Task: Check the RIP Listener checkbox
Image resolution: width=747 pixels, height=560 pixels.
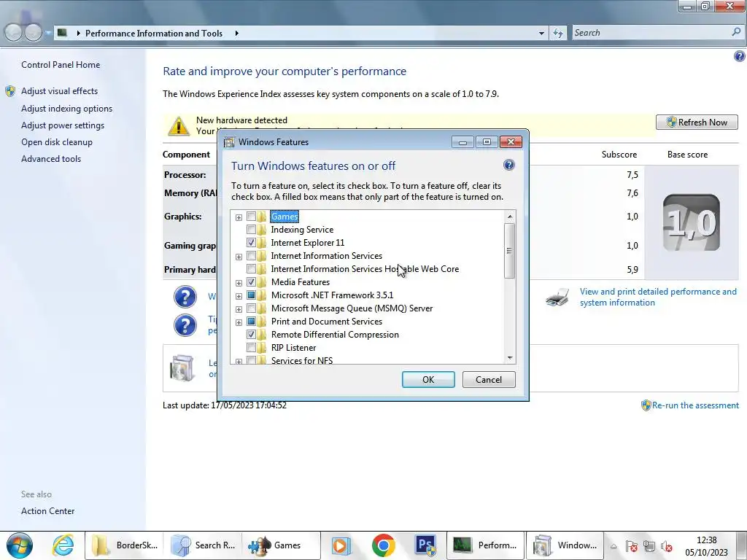Action: click(251, 348)
